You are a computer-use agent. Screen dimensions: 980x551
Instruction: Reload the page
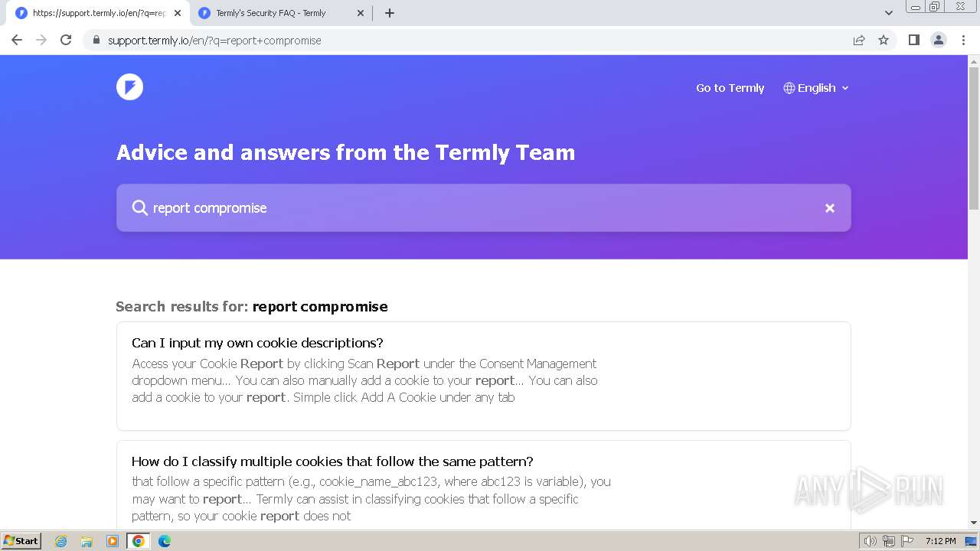pyautogui.click(x=66, y=40)
